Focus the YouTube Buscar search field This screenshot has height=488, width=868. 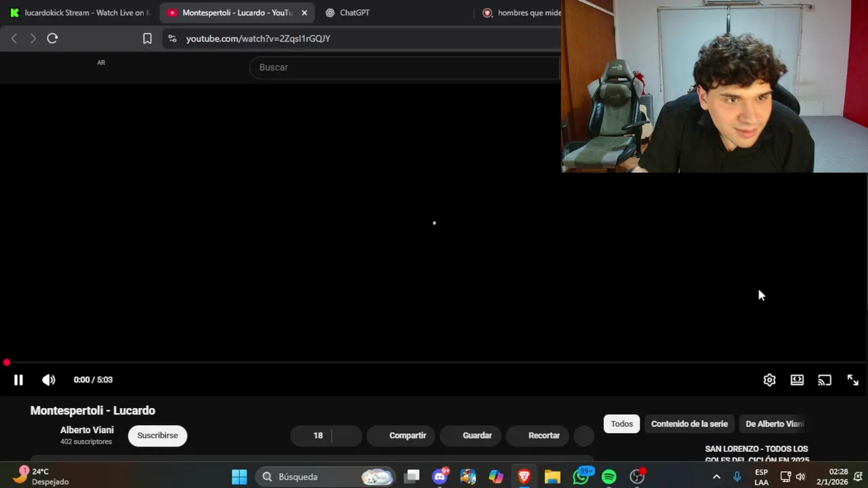tap(406, 68)
